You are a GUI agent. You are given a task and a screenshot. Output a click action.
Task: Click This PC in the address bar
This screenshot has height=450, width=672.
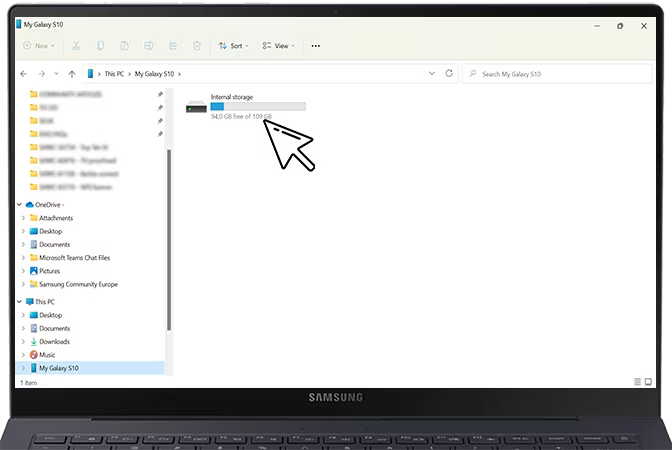pyautogui.click(x=114, y=74)
